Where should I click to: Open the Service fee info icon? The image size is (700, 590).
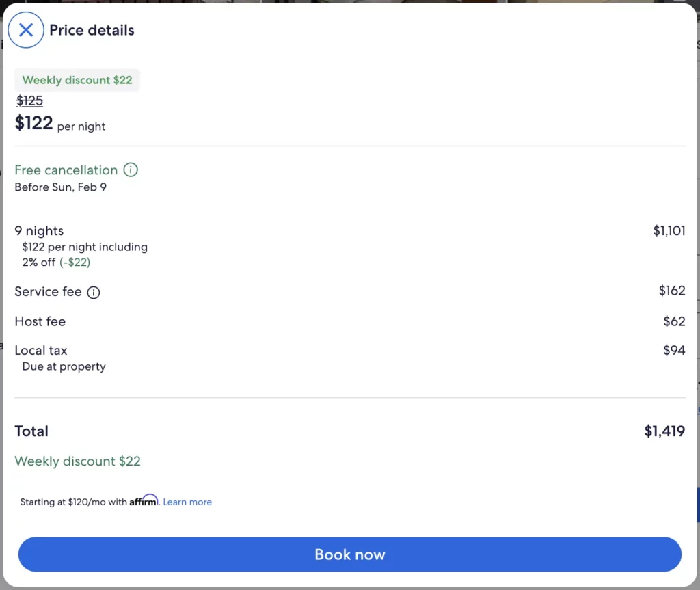pyautogui.click(x=94, y=293)
